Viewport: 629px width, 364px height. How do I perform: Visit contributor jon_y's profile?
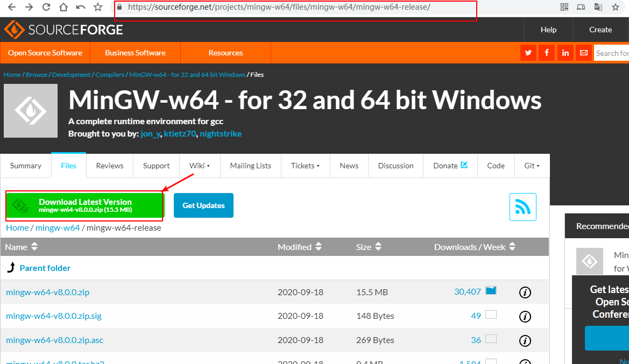151,134
